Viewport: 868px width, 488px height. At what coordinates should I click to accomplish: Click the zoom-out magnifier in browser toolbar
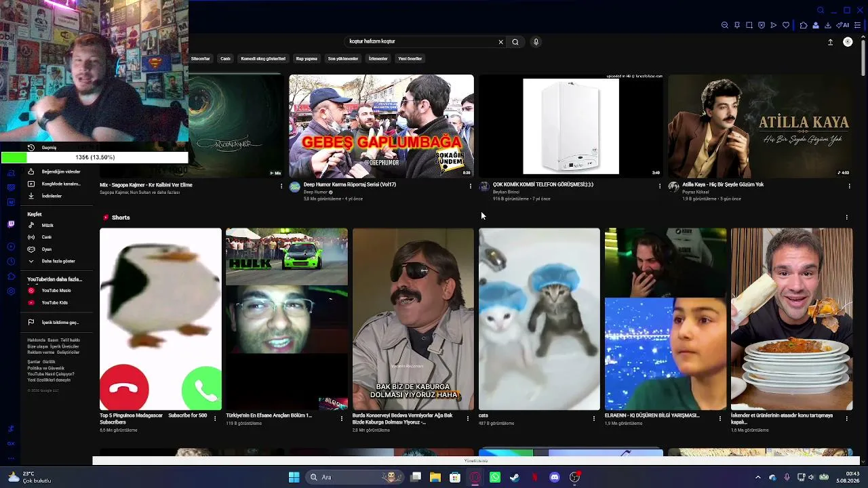point(725,26)
